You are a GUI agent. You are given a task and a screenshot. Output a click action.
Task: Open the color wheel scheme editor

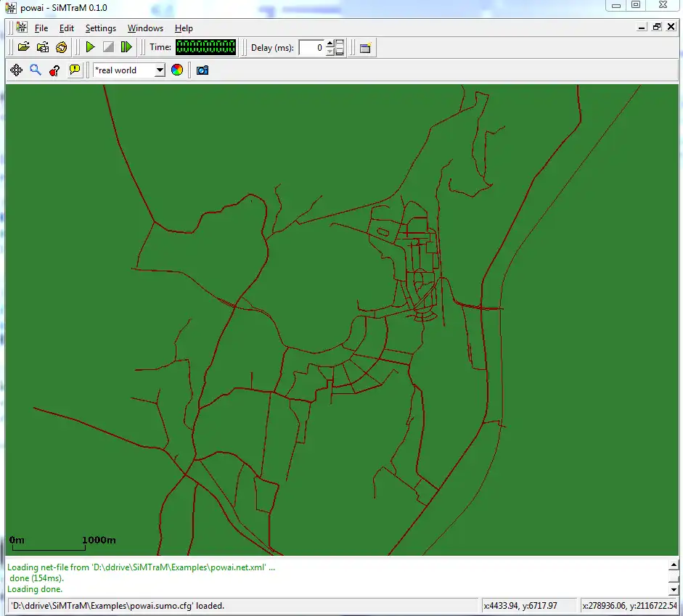pyautogui.click(x=177, y=70)
